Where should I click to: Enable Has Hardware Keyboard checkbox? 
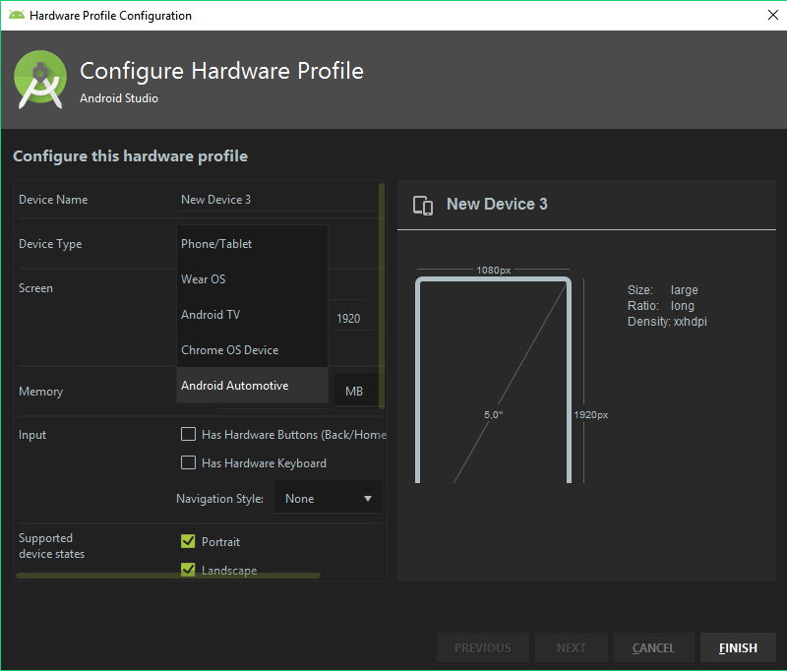[x=188, y=462]
